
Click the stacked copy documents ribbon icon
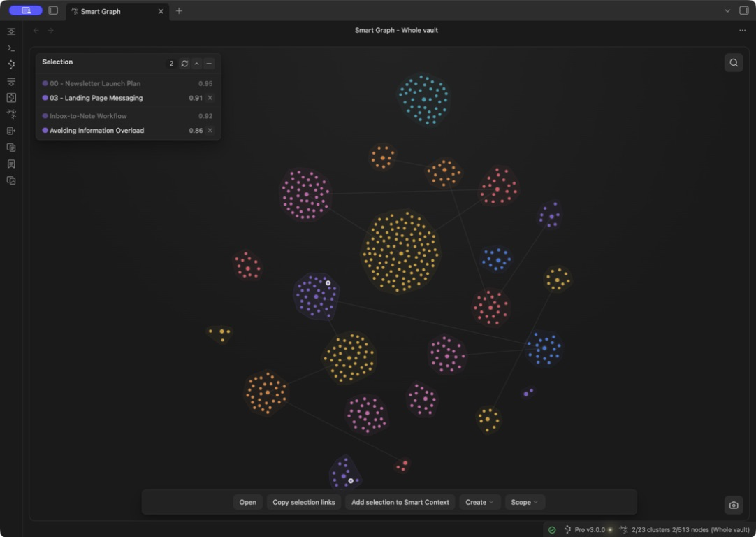11,147
